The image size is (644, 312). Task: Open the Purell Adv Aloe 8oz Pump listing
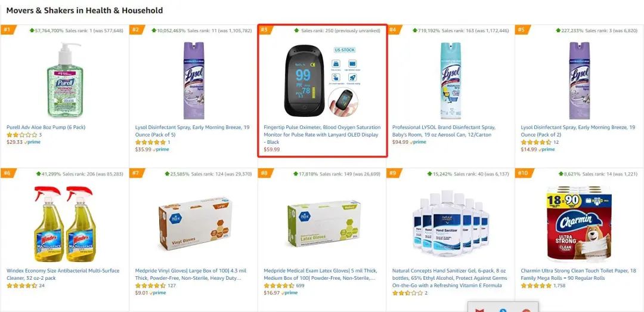coord(46,128)
